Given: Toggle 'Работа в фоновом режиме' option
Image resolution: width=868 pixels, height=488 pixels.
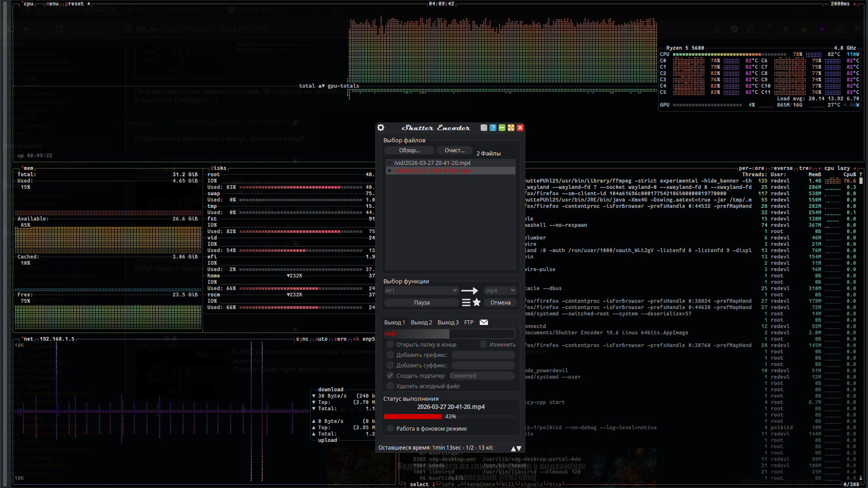Looking at the screenshot, I should click(x=390, y=428).
